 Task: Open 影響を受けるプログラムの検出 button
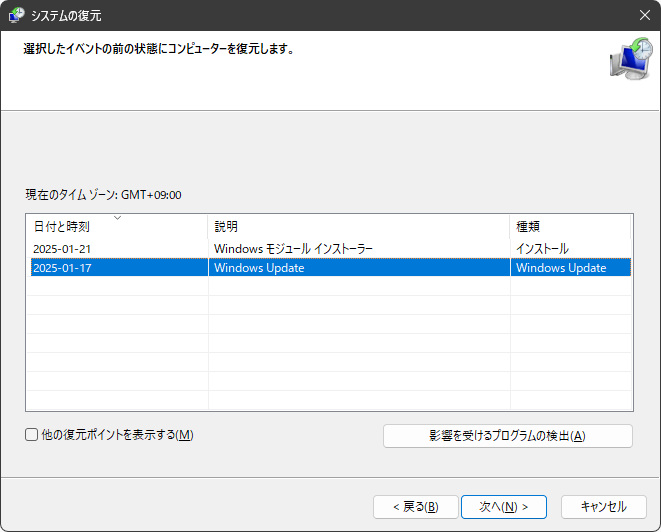pos(508,436)
